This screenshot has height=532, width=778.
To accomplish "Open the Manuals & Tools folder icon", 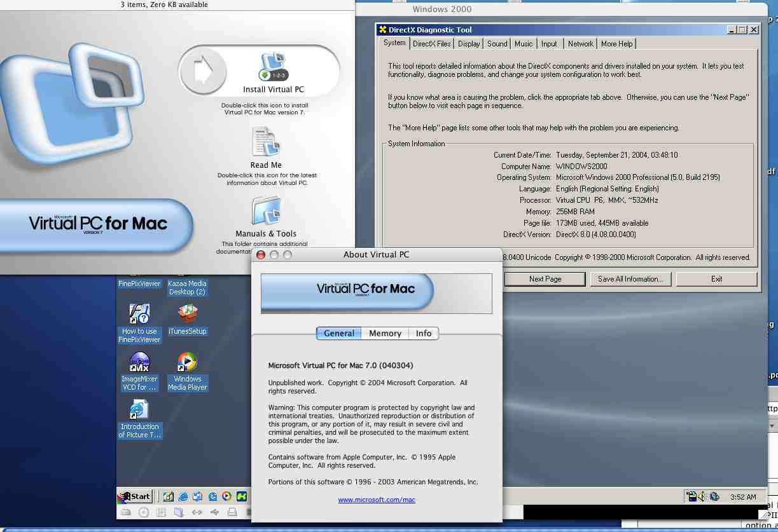I will [266, 211].
